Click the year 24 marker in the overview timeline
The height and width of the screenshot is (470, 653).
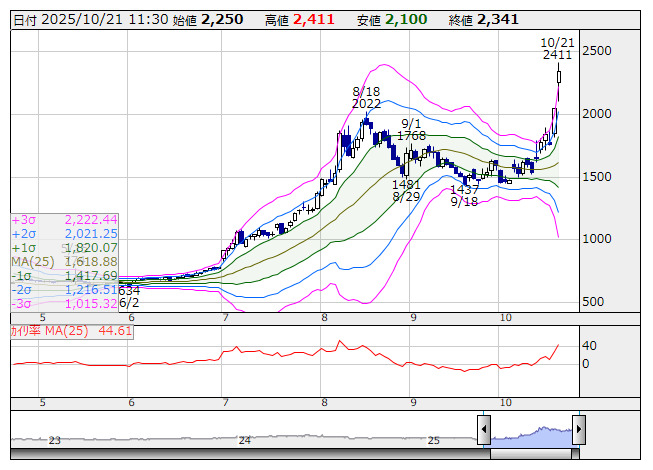click(245, 440)
